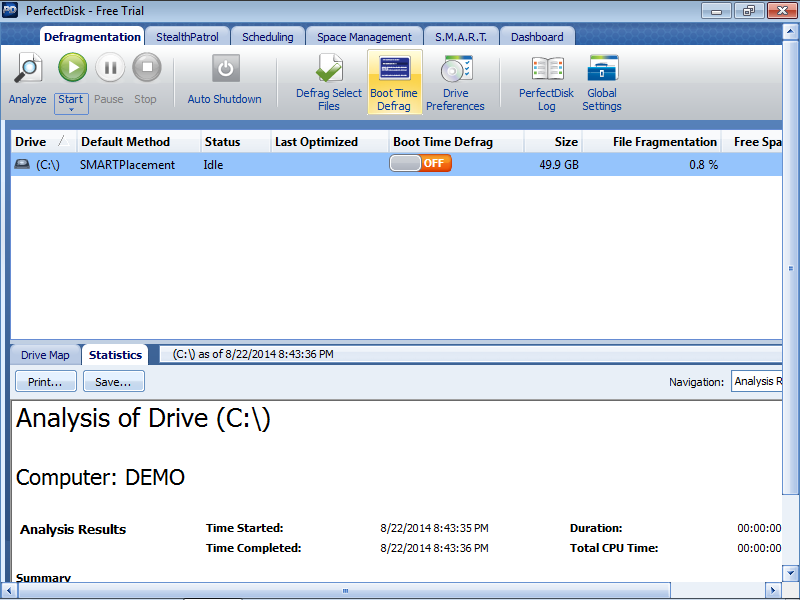This screenshot has height=600, width=800.
Task: Open Drive Preferences
Action: coord(455,69)
